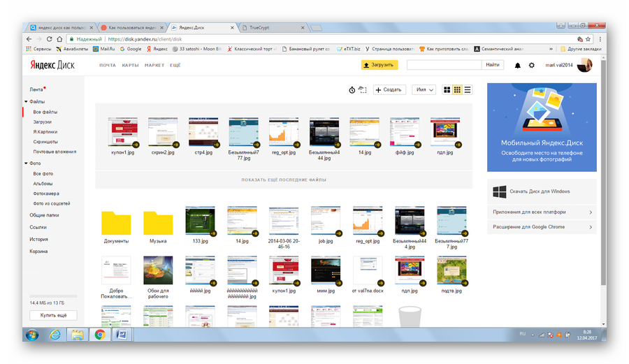
Task: Click the trash bin icon in file list
Action: click(410, 316)
